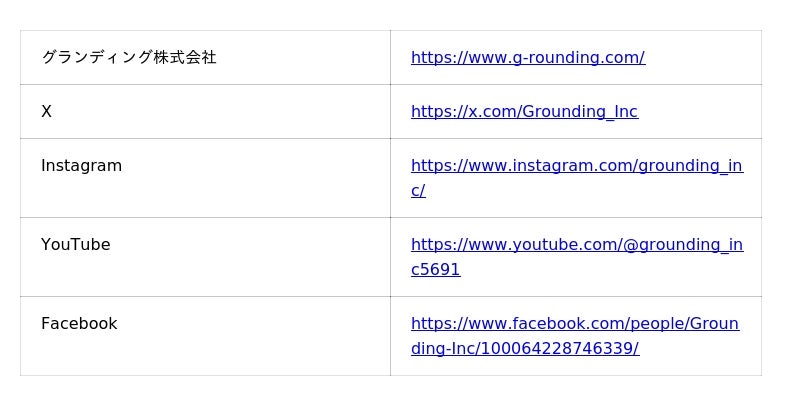800x406 pixels.
Task: Click the グランディング katakana in first row
Action: pyautogui.click(x=97, y=58)
